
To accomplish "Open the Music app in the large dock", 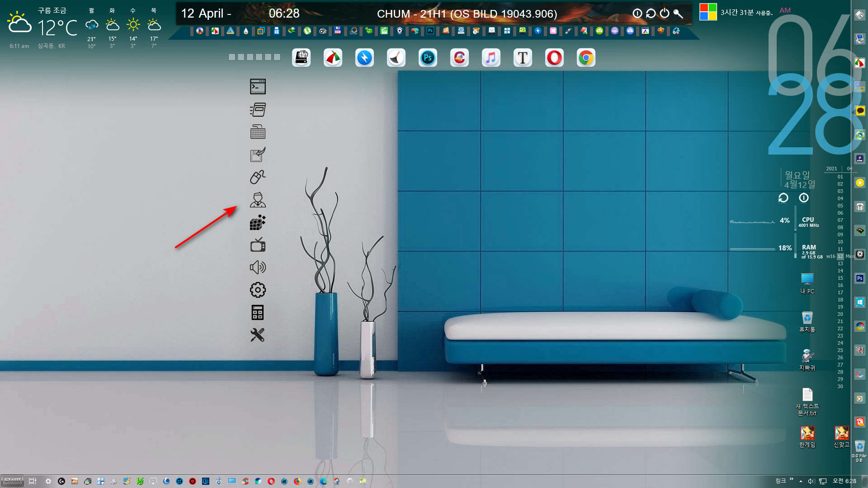I will tap(491, 58).
